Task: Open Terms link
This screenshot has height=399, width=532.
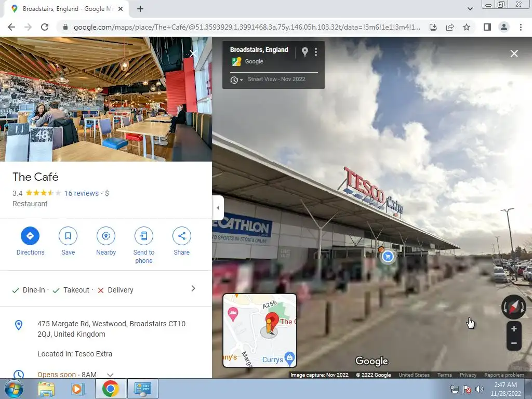Action: [x=445, y=375]
